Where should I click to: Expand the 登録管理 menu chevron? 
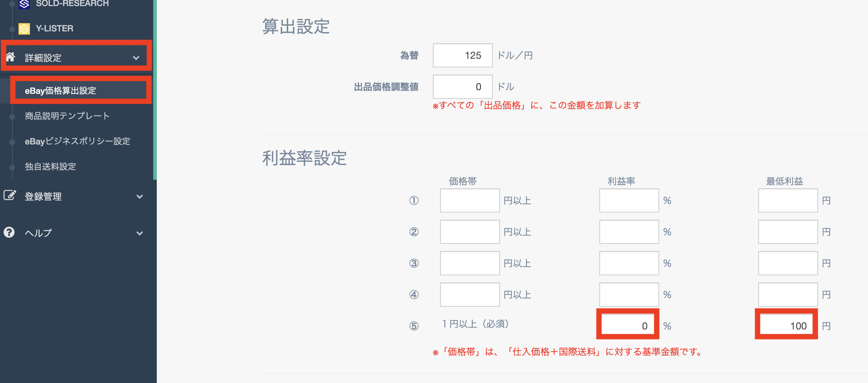point(140,196)
